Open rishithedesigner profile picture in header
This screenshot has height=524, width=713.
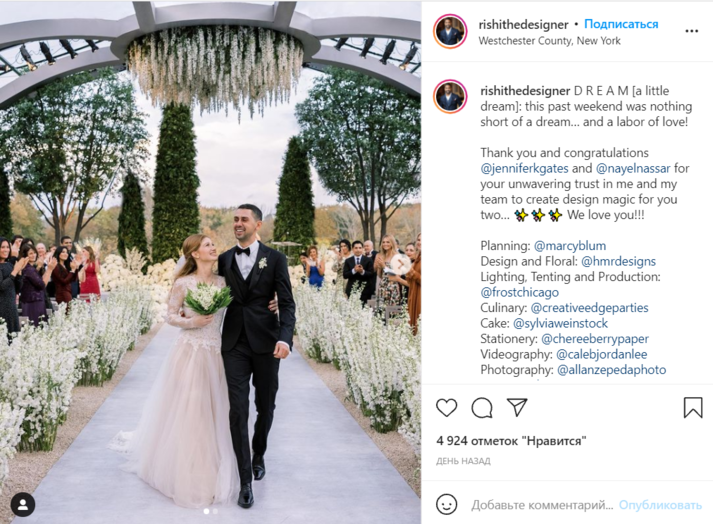pyautogui.click(x=450, y=31)
